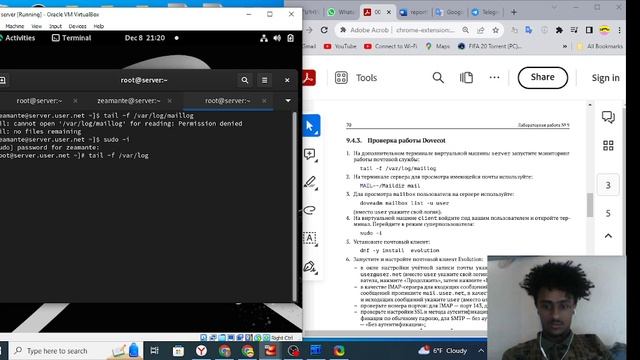The image size is (640, 360).
Task: Click the GNOME network status icon
Action: pyautogui.click(x=264, y=38)
